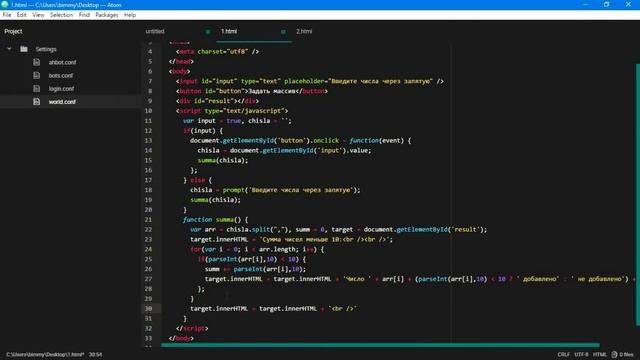Viewport: 640px width, 360px height.
Task: Close the Atom window
Action: pyautogui.click(x=628, y=4)
